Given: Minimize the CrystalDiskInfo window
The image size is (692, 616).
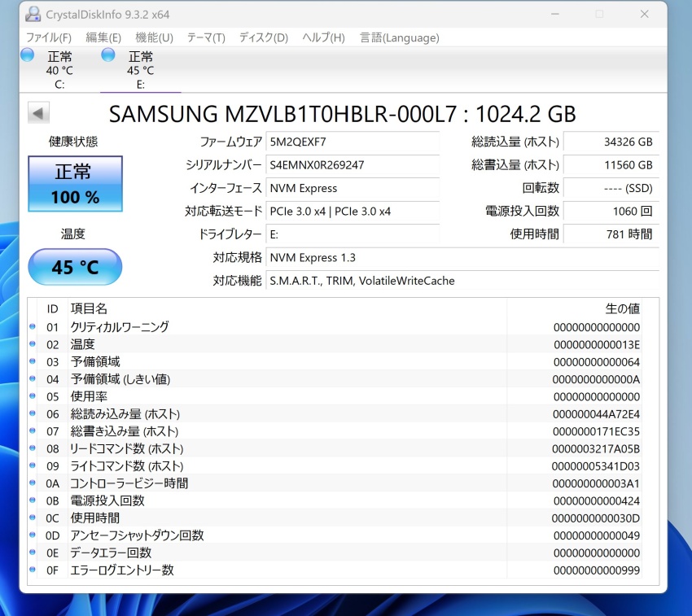Looking at the screenshot, I should point(555,14).
